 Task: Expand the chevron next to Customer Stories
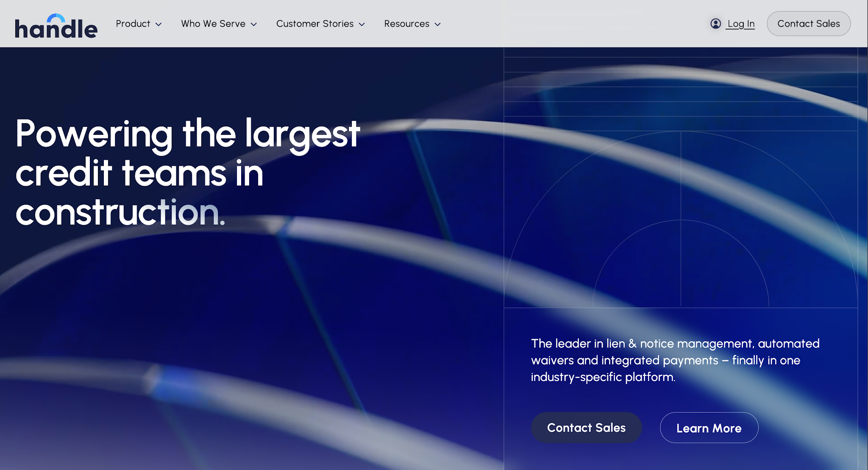[362, 25]
